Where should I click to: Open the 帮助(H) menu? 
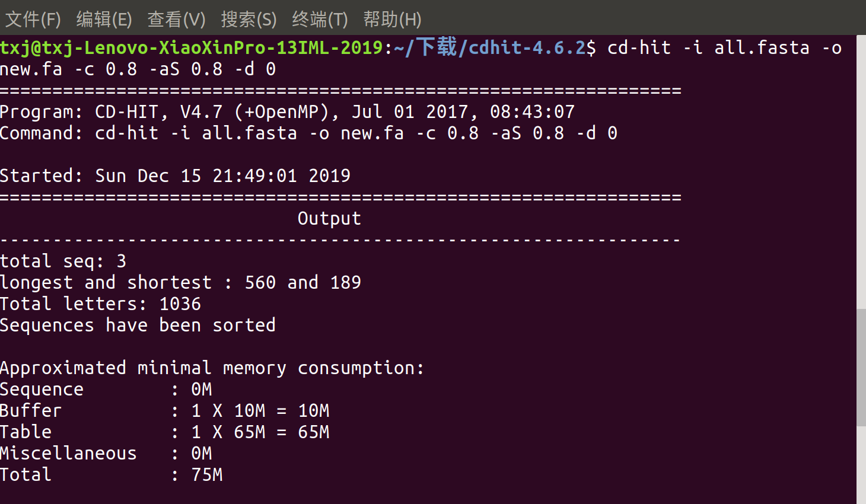392,19
